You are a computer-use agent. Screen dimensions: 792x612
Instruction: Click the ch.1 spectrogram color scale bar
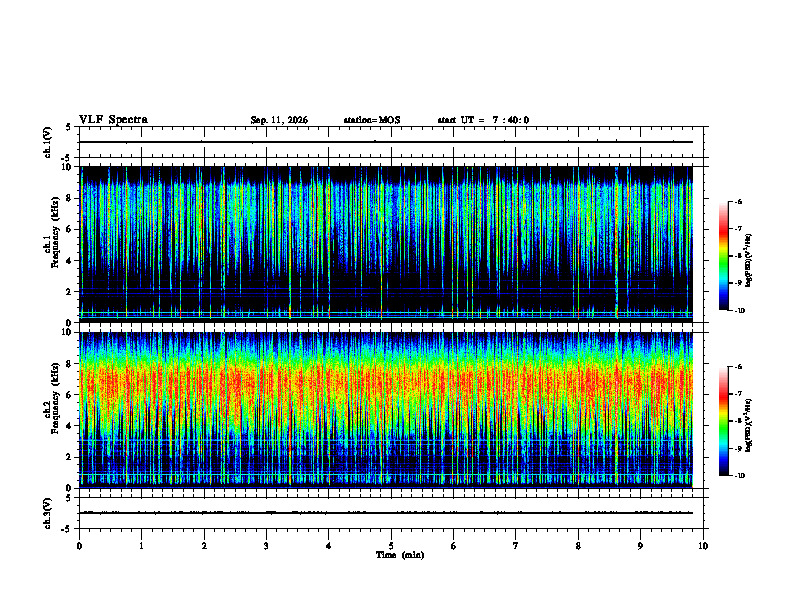pos(723,256)
